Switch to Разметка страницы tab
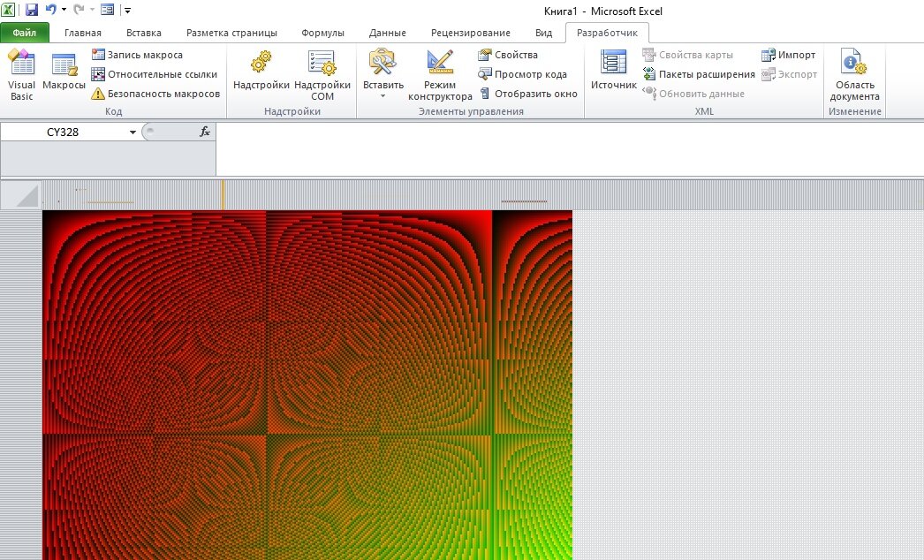The height and width of the screenshot is (560, 924). pyautogui.click(x=231, y=33)
